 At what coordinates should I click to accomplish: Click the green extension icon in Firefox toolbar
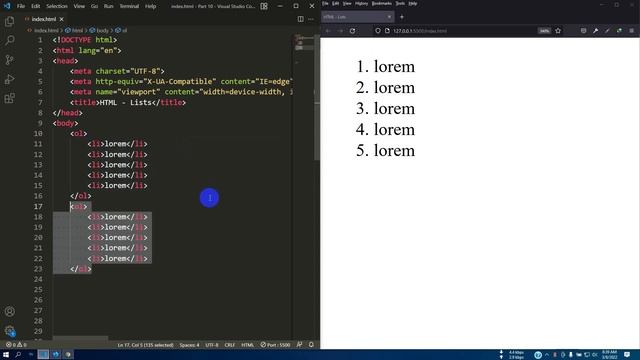[x=619, y=31]
